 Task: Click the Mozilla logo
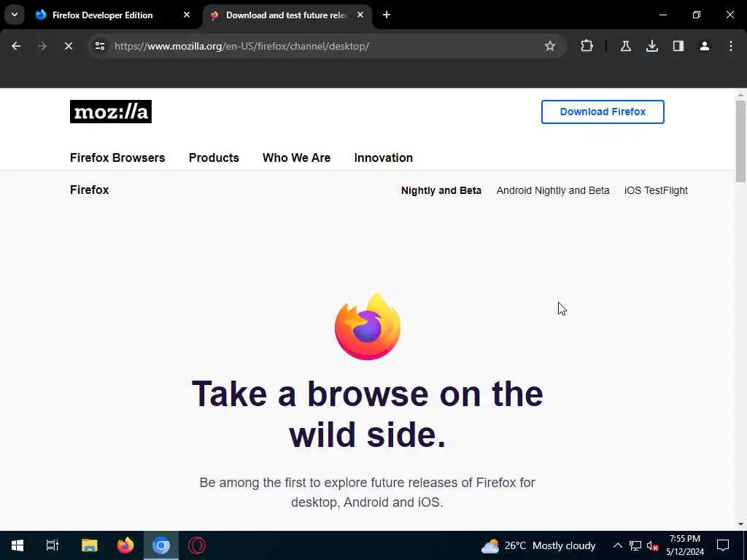[x=111, y=112]
